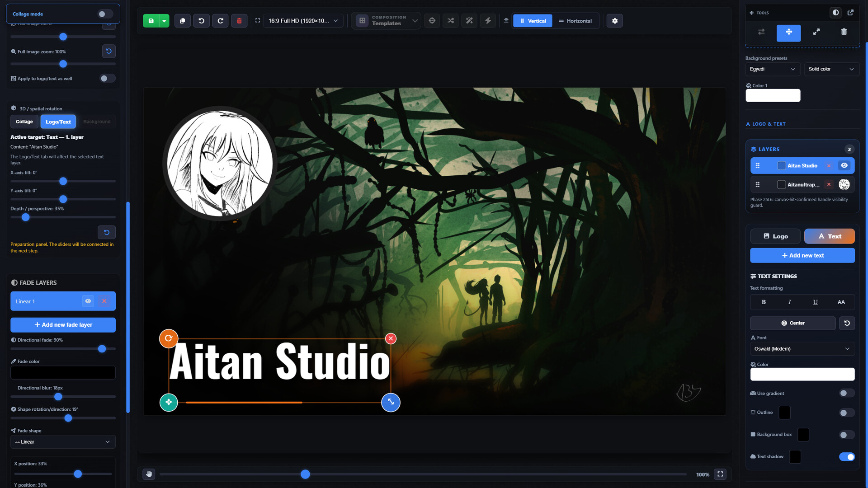Image resolution: width=868 pixels, height=488 pixels.
Task: Open the Solid color type dropdown
Action: 831,69
